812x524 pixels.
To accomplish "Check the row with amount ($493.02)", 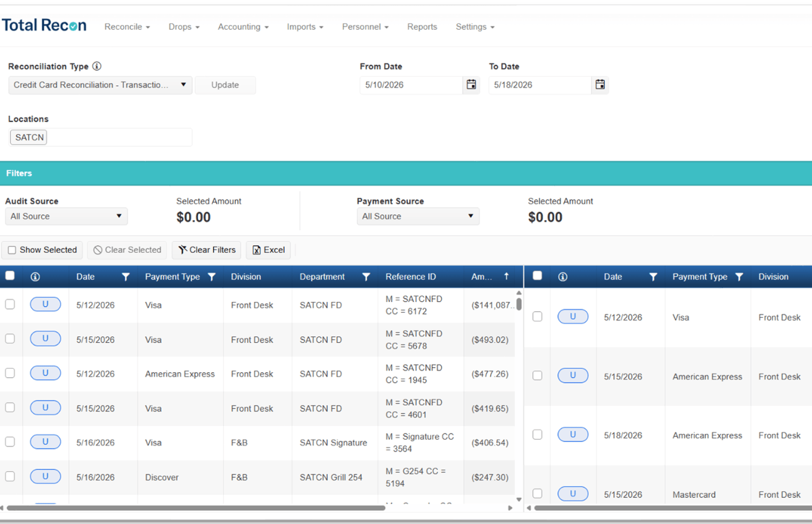I will coord(10,339).
